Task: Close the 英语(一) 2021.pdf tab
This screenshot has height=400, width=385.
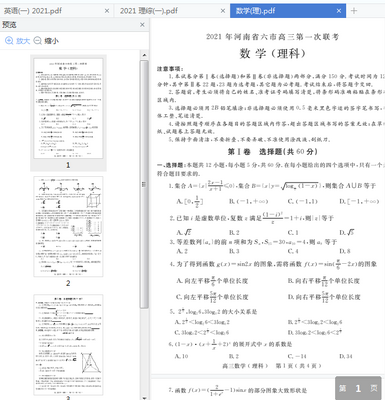Action: click(107, 11)
